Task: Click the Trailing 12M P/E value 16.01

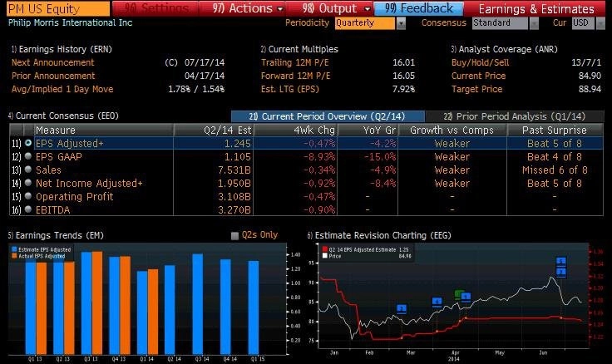Action: (403, 62)
